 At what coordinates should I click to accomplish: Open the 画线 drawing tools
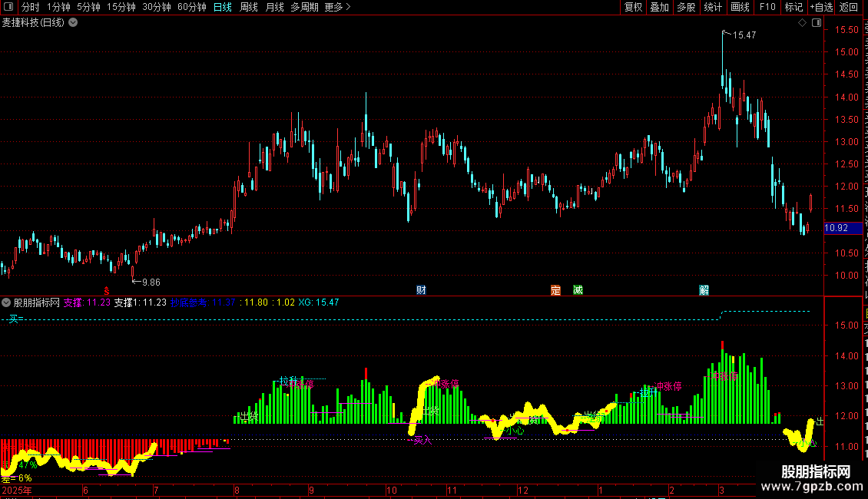coord(740,7)
